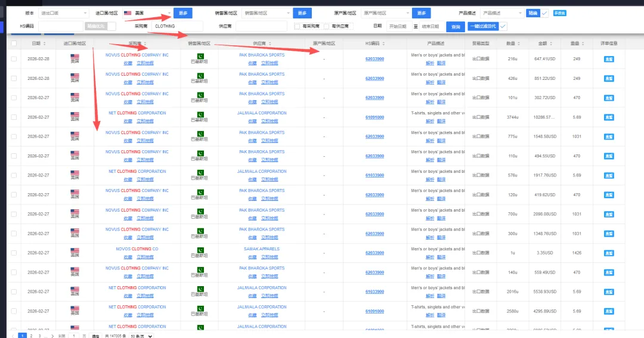
Task: Open detail view button for 120u row
Action: [x=609, y=195]
